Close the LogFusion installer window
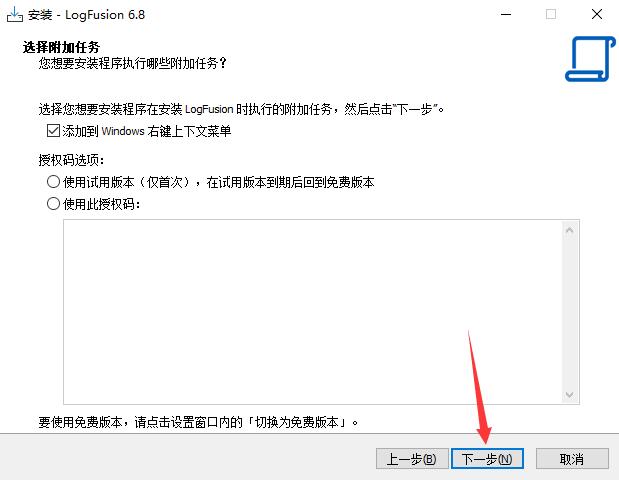 click(x=597, y=15)
